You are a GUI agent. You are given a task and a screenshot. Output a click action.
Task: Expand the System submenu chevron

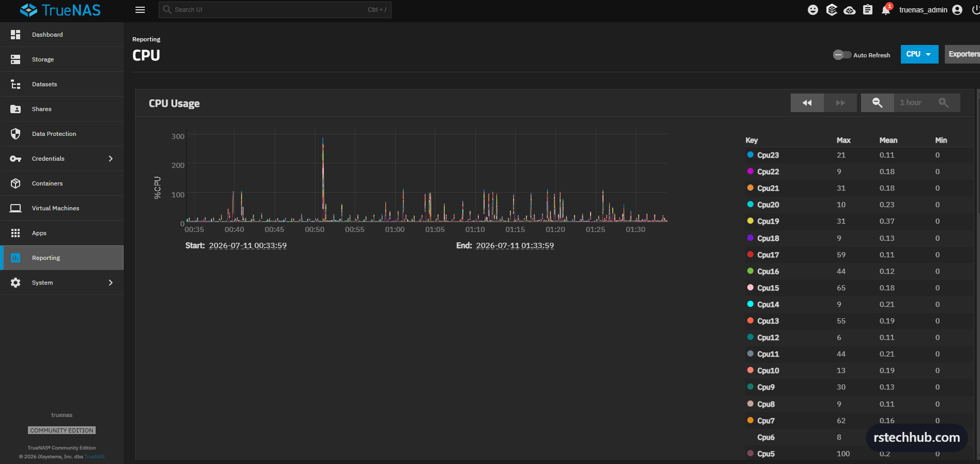(111, 283)
